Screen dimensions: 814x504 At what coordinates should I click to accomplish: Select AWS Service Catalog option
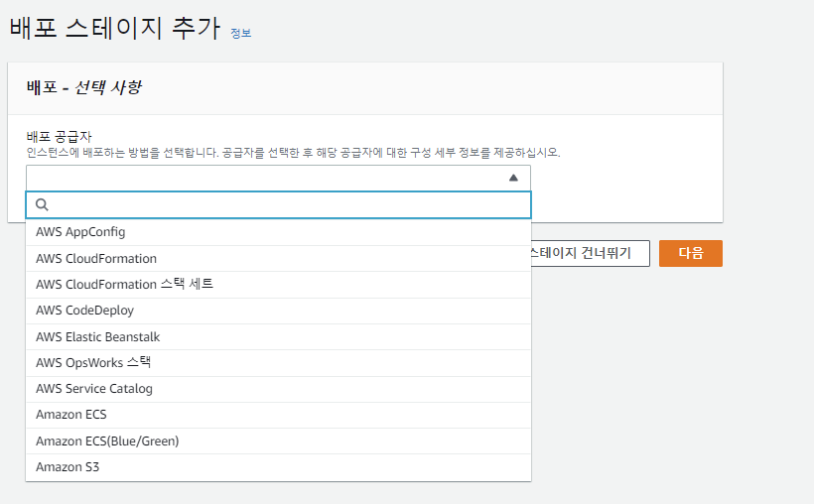278,389
